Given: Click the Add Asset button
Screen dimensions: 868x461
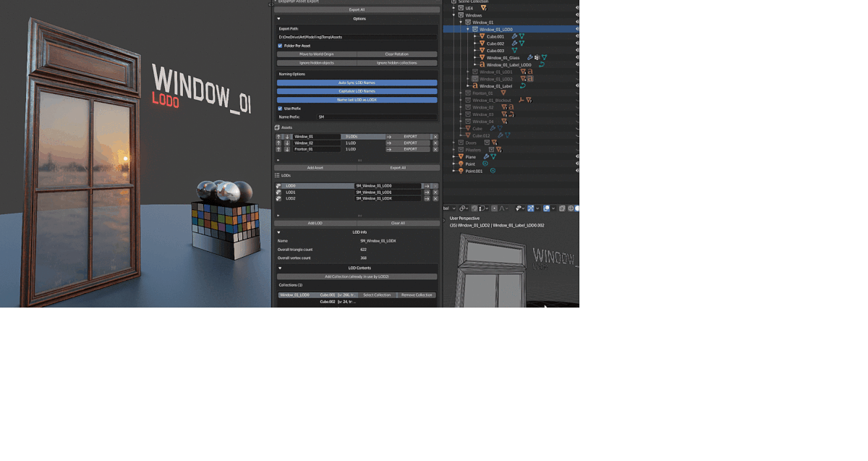Looking at the screenshot, I should click(315, 168).
